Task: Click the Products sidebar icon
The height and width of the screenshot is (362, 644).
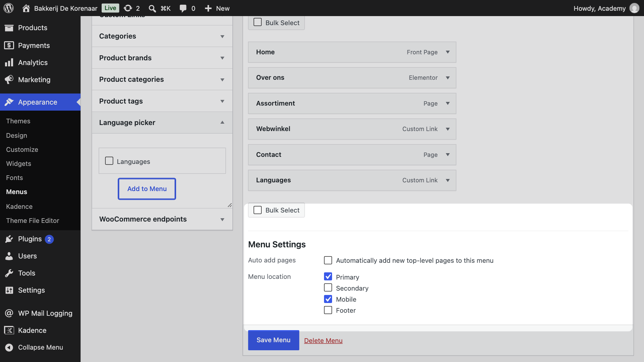Action: (9, 28)
